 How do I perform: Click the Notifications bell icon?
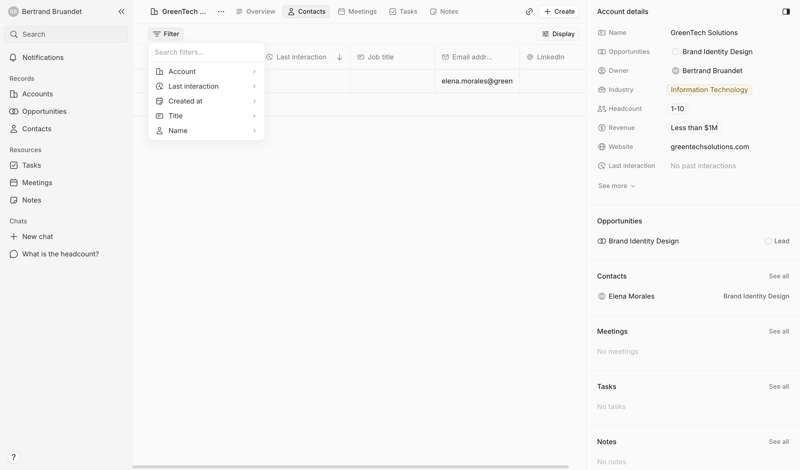pos(13,57)
